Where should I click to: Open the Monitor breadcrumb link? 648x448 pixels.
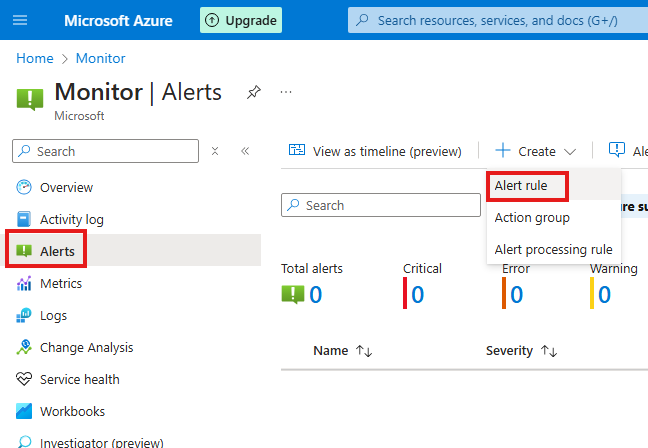(100, 58)
